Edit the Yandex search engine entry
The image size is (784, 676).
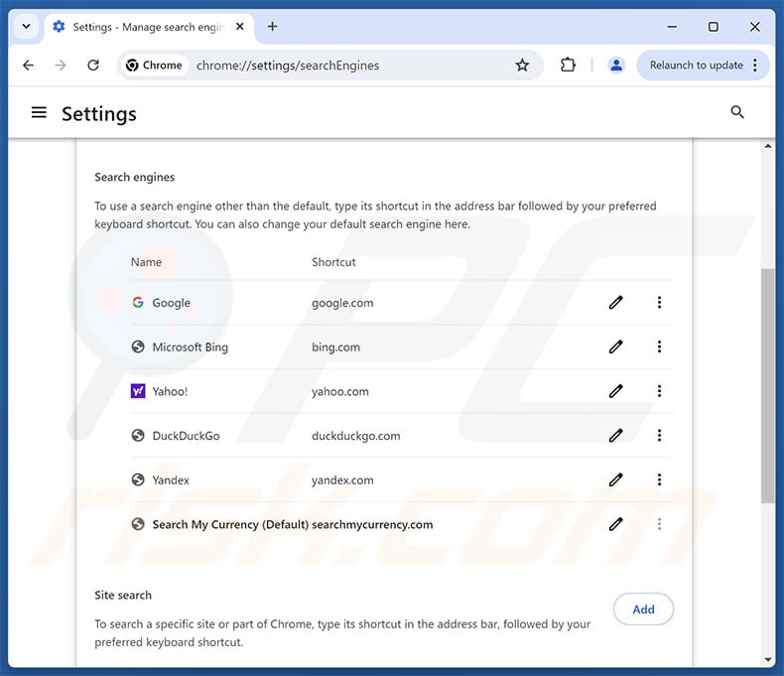(615, 480)
